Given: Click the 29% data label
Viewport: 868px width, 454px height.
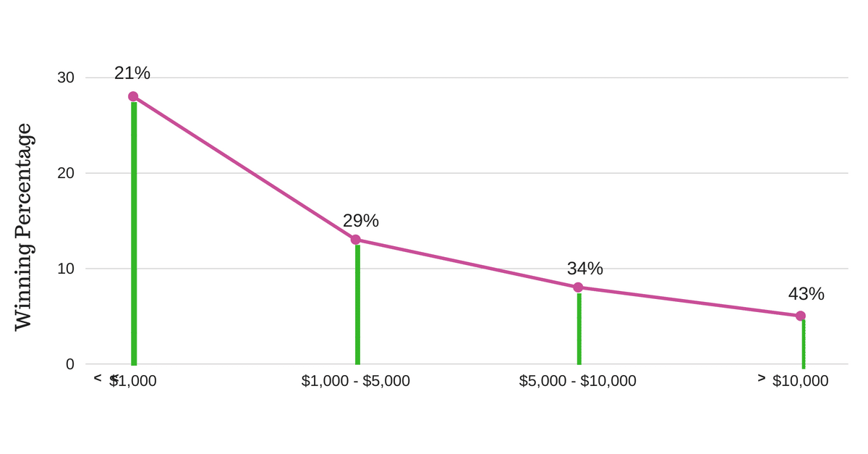Looking at the screenshot, I should tap(361, 221).
